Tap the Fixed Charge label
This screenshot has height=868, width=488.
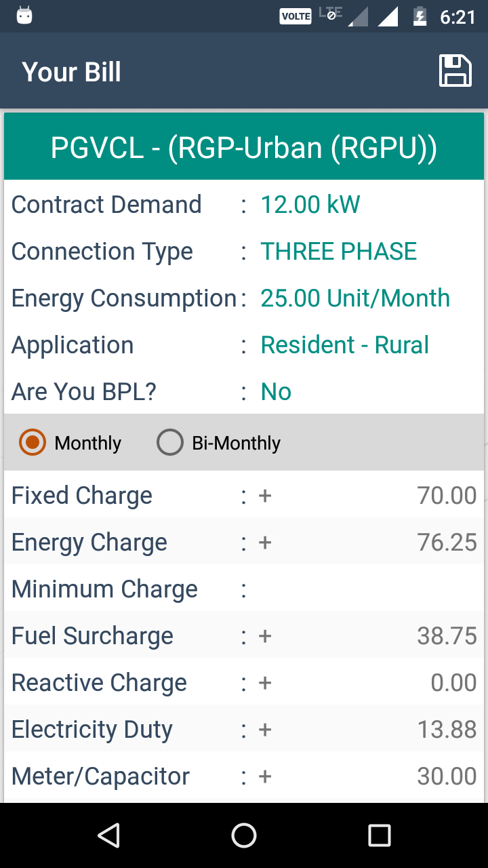tap(82, 496)
